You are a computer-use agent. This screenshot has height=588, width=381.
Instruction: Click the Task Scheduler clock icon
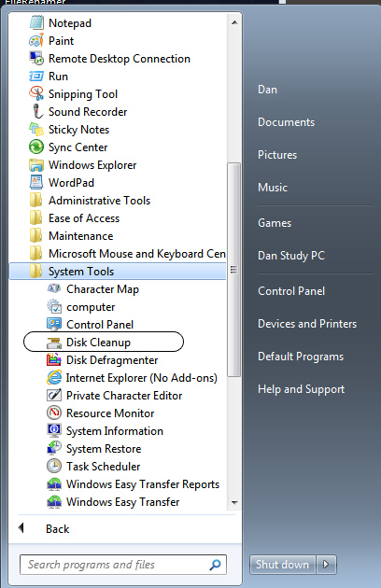click(x=54, y=466)
